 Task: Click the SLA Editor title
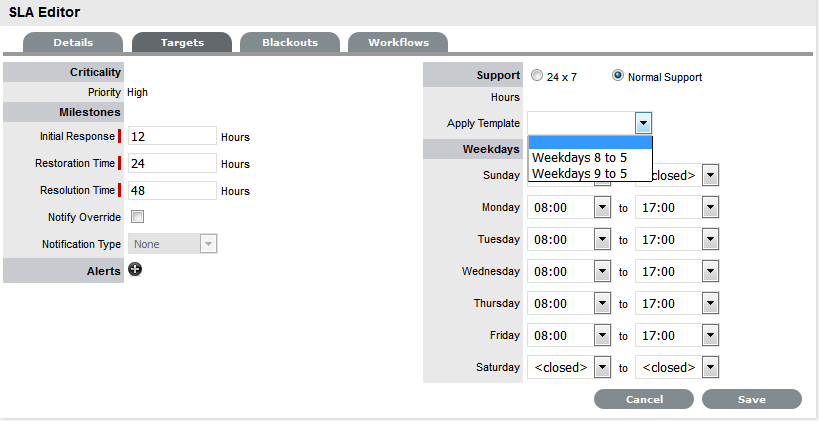pos(44,12)
